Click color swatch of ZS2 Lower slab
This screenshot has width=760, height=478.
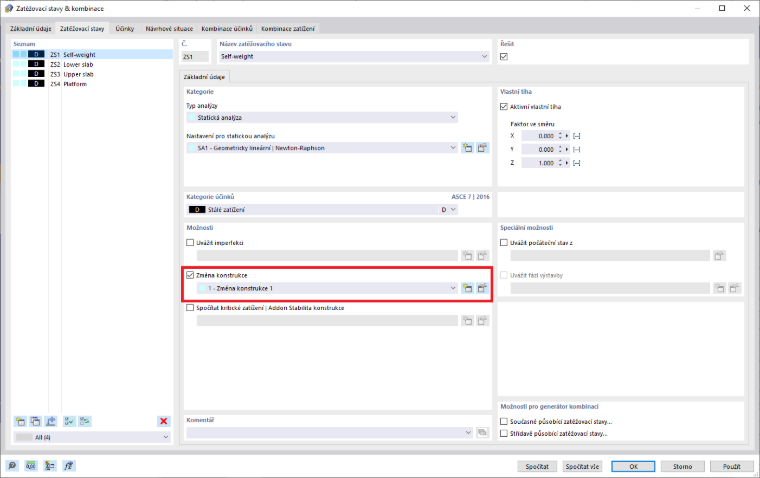coord(36,64)
